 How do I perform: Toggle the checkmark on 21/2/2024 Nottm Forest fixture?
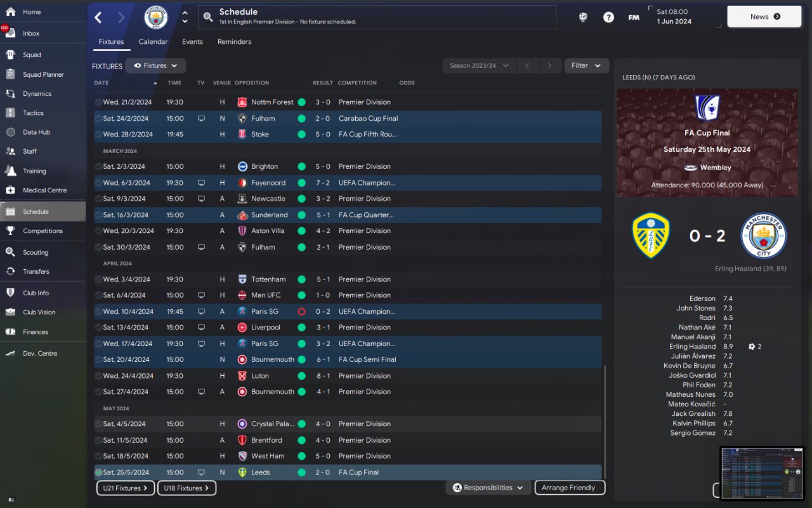coord(98,102)
